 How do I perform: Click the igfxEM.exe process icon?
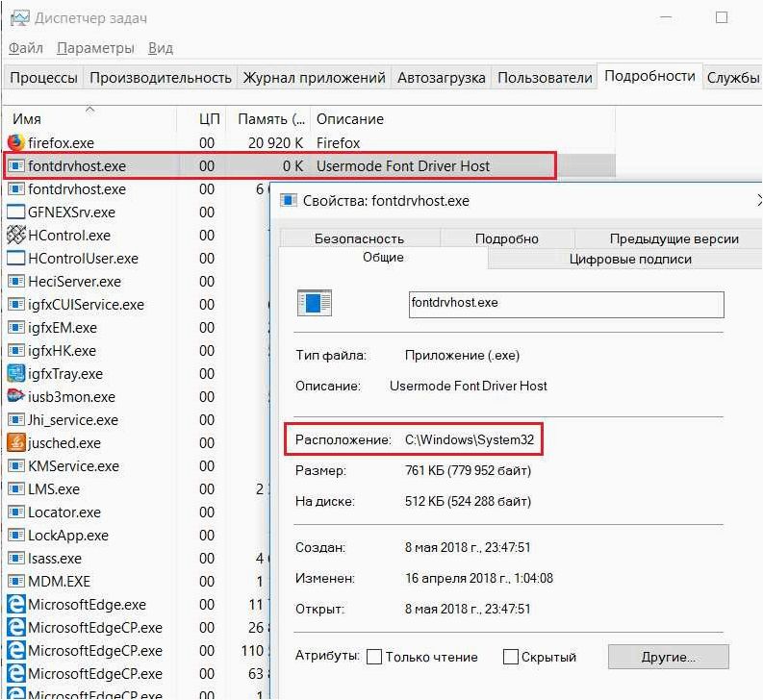tap(15, 327)
